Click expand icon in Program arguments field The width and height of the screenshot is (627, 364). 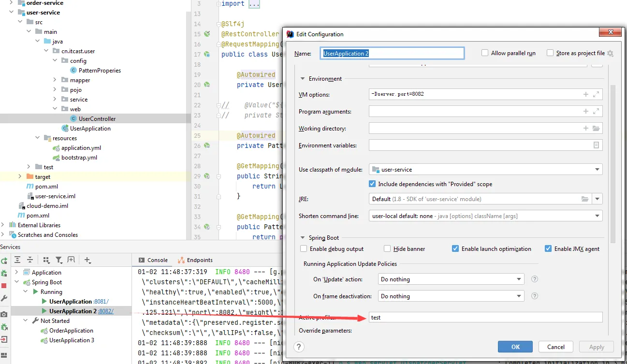(x=596, y=111)
